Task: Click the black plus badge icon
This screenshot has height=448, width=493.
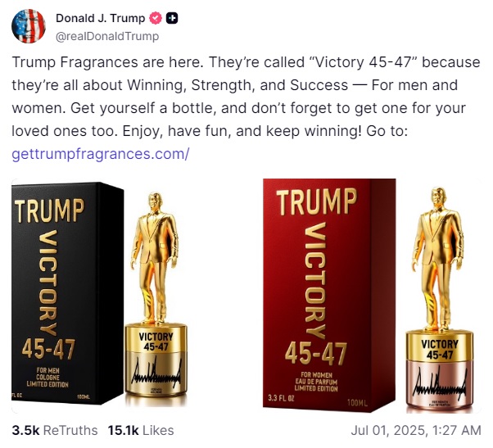Action: pos(173,19)
